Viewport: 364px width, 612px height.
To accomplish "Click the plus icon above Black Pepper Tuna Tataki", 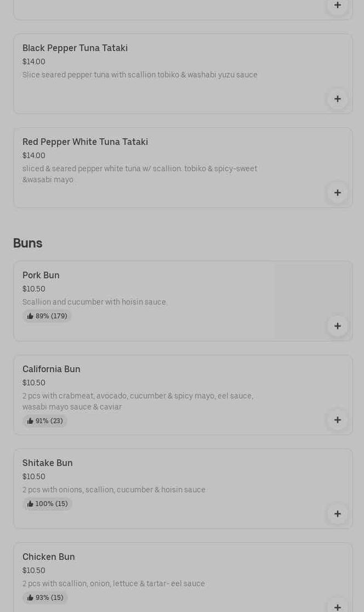I will coord(337,5).
